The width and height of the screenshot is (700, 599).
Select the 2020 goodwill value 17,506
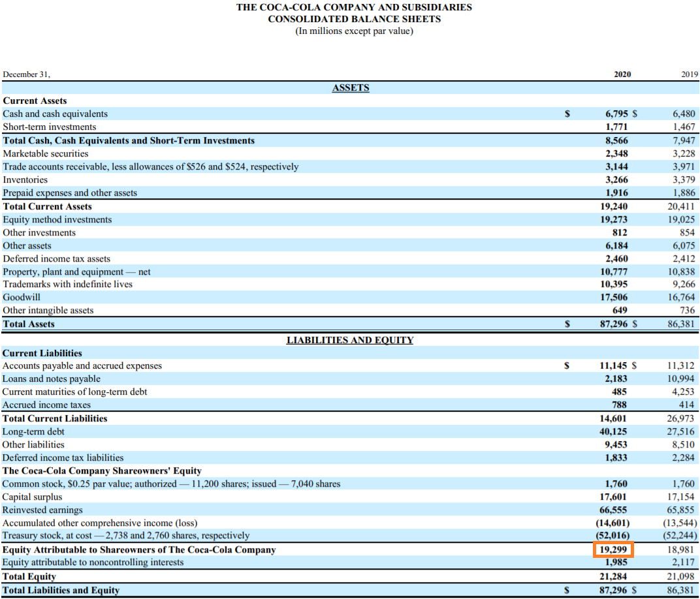coord(614,297)
